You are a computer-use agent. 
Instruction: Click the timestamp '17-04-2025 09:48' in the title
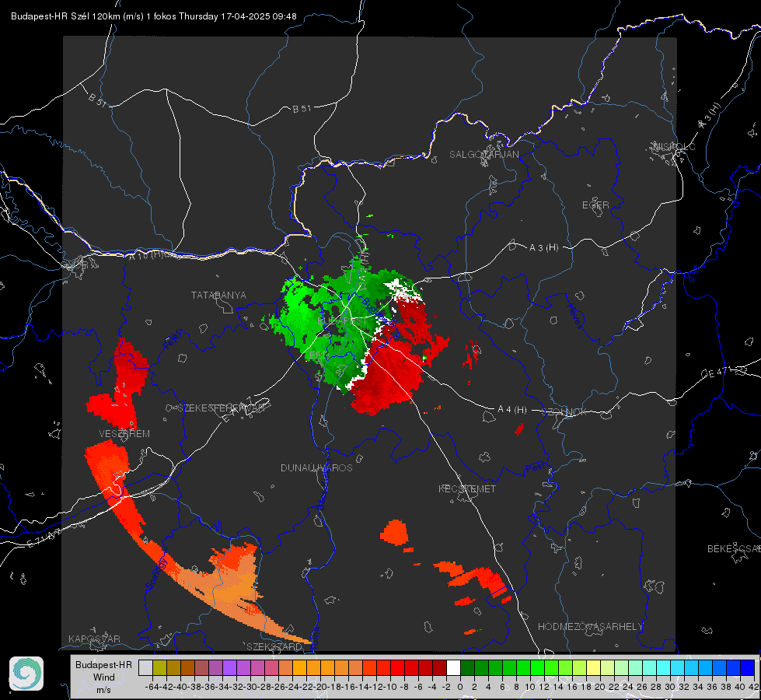coord(259,16)
